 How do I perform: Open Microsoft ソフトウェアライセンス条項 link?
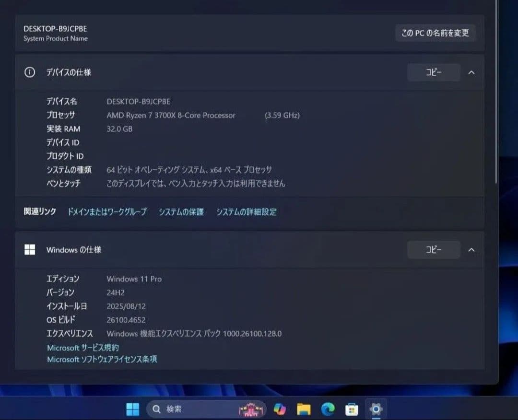[102, 359]
